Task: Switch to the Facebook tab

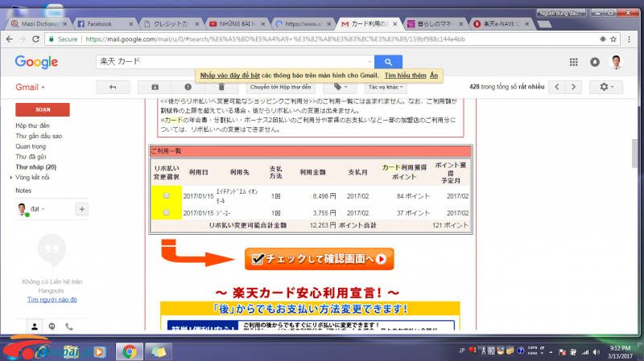Action: (105, 24)
